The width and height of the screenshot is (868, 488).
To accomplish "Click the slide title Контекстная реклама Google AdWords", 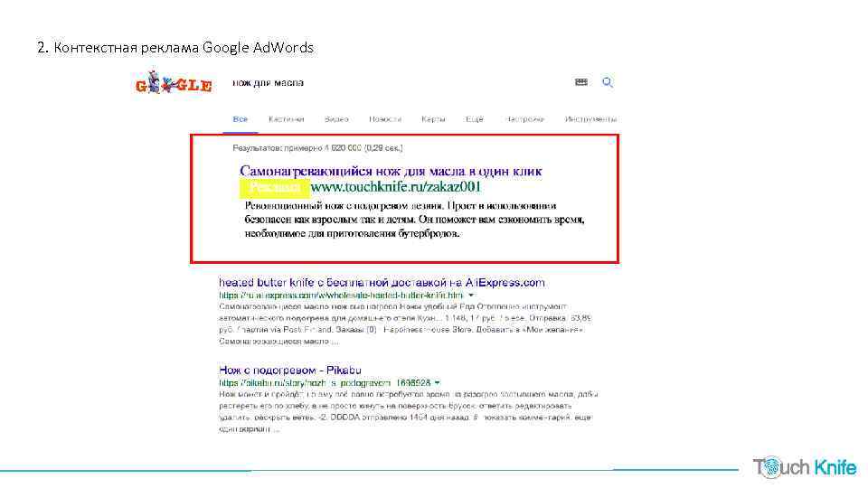I will (x=175, y=48).
